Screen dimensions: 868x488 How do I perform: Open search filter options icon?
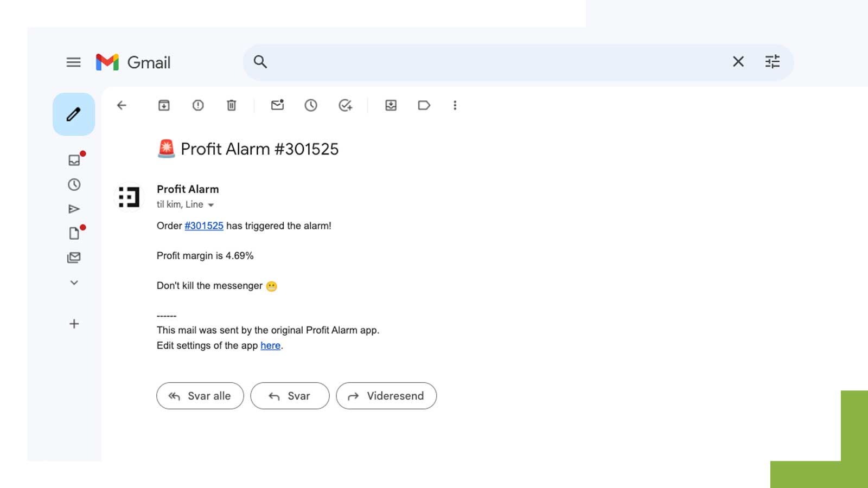pyautogui.click(x=773, y=62)
